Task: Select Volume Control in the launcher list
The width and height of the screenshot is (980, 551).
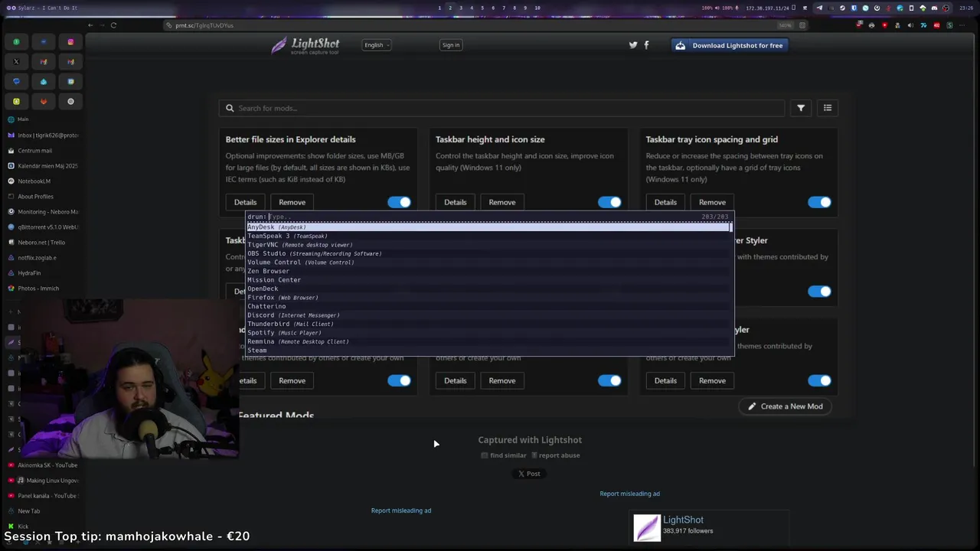Action: (488, 262)
